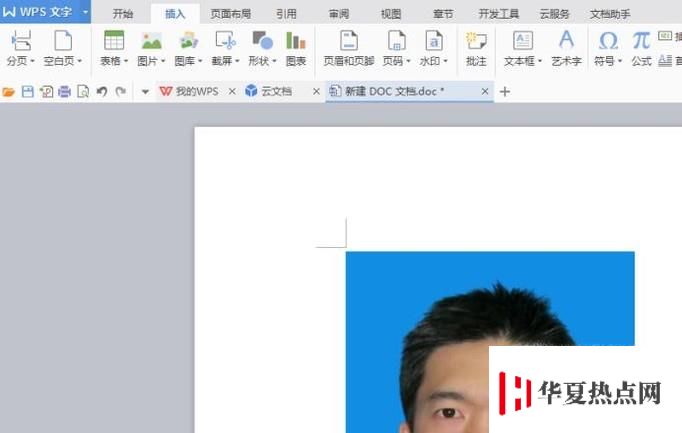This screenshot has width=682, height=433.
Task: Open the 文档助手 ribbon tab
Action: pyautogui.click(x=610, y=14)
